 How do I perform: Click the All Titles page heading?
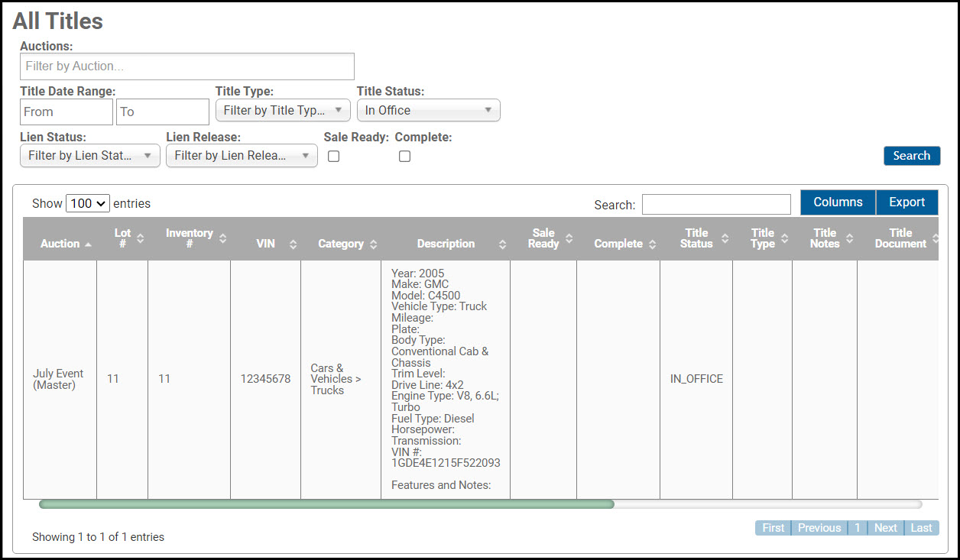click(x=57, y=21)
